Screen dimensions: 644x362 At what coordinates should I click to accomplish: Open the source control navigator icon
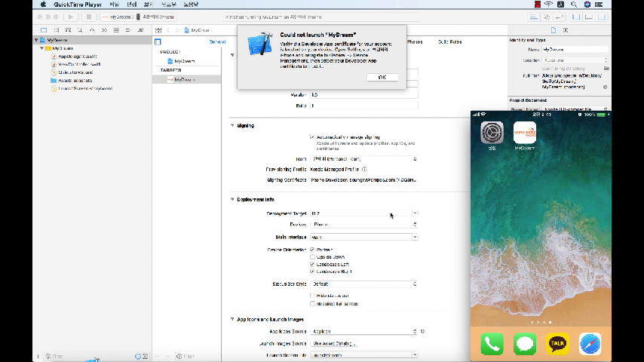tap(57, 30)
